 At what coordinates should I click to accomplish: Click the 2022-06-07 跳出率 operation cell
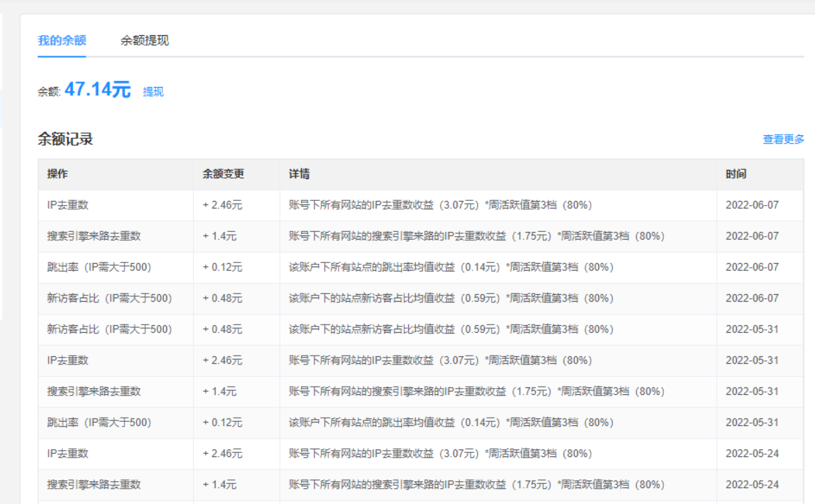99,267
